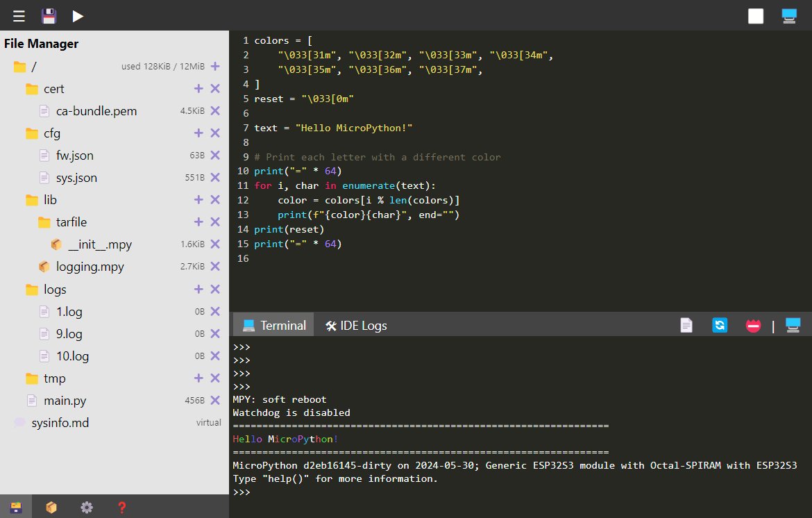Viewport: 812px width, 518px height.
Task: Open 9.log file
Action: coord(69,334)
